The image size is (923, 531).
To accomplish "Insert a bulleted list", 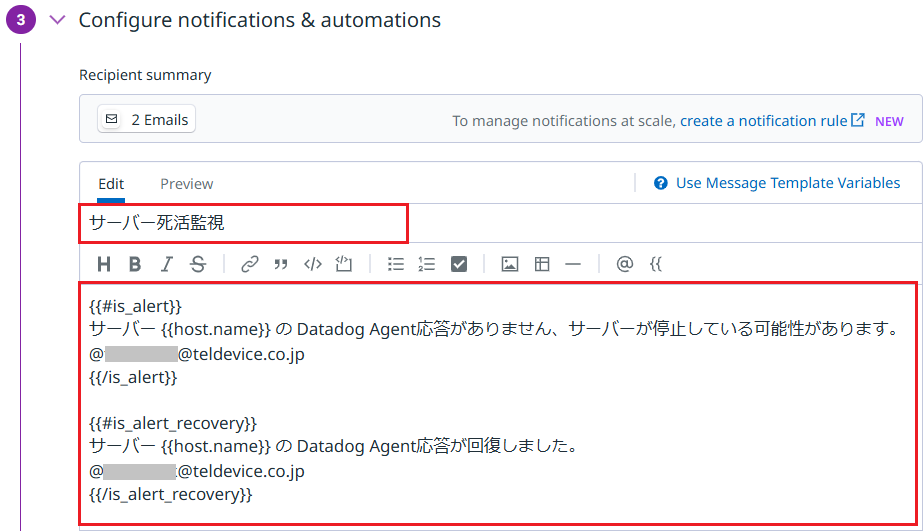I will (x=395, y=264).
